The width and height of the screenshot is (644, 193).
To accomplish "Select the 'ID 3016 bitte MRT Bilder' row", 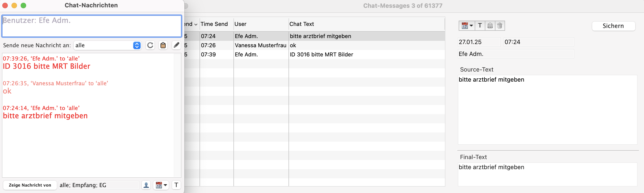I will pos(321,55).
